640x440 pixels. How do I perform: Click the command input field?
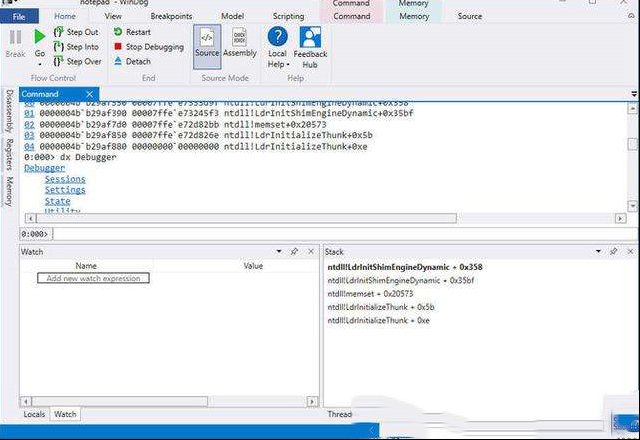click(345, 234)
